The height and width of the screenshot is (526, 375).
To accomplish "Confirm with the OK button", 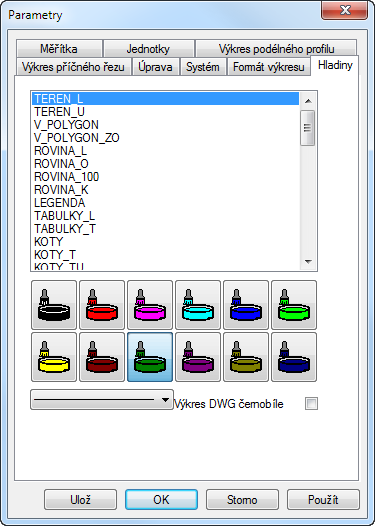I will coord(161,499).
